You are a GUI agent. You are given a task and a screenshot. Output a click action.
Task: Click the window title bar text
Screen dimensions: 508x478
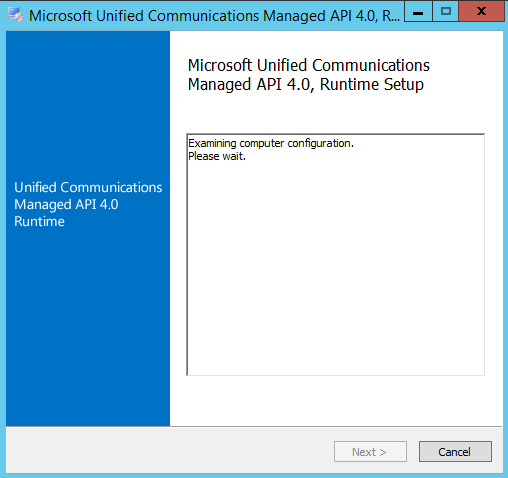point(214,16)
